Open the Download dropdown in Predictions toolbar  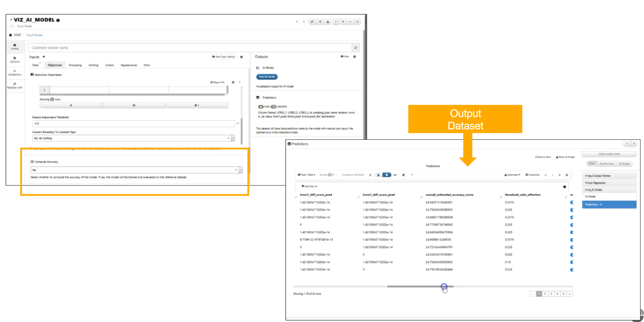tap(512, 175)
